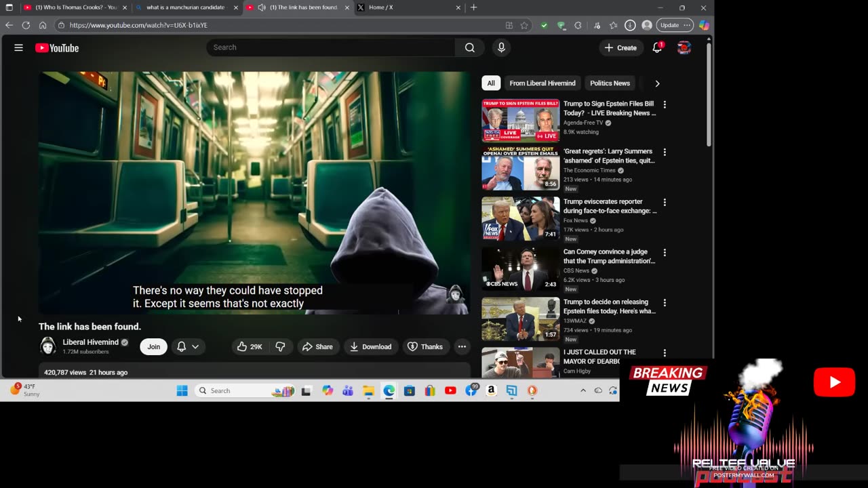Select 'The link has been found' tab
868x488 pixels.
tap(298, 7)
